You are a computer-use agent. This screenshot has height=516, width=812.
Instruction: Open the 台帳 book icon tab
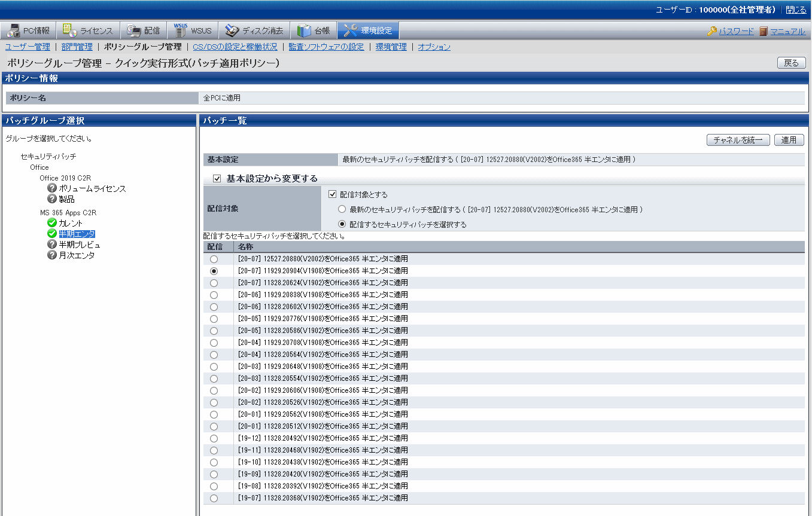pos(304,31)
